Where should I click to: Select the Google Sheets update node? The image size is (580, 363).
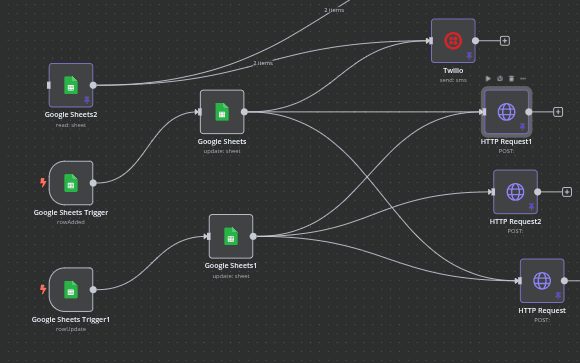pyautogui.click(x=222, y=112)
